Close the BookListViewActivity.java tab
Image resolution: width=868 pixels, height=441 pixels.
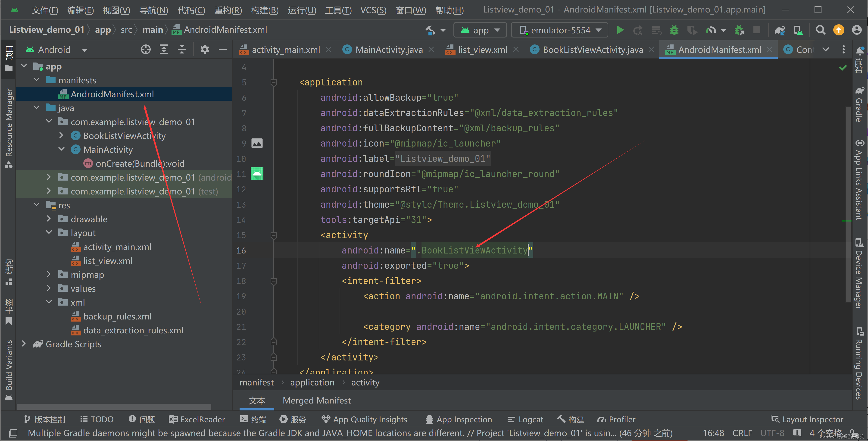(x=652, y=50)
